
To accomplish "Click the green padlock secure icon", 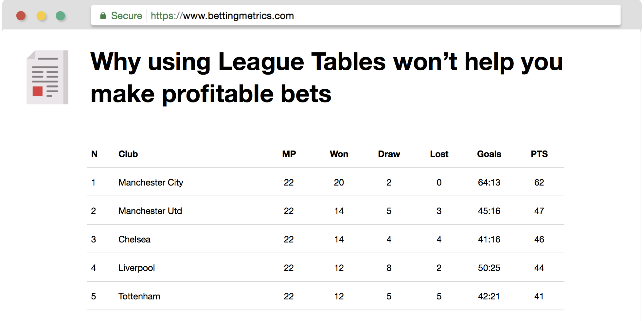I will (x=103, y=15).
